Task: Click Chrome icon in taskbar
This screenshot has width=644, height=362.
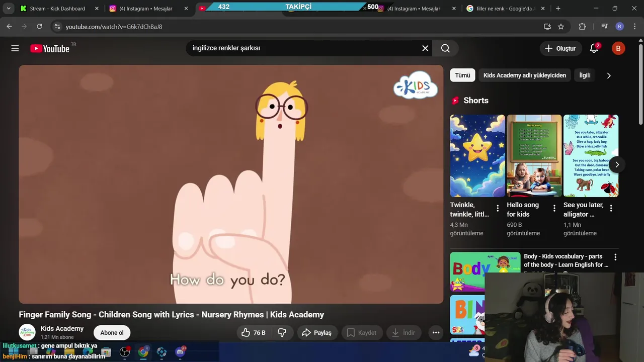Action: (143, 352)
